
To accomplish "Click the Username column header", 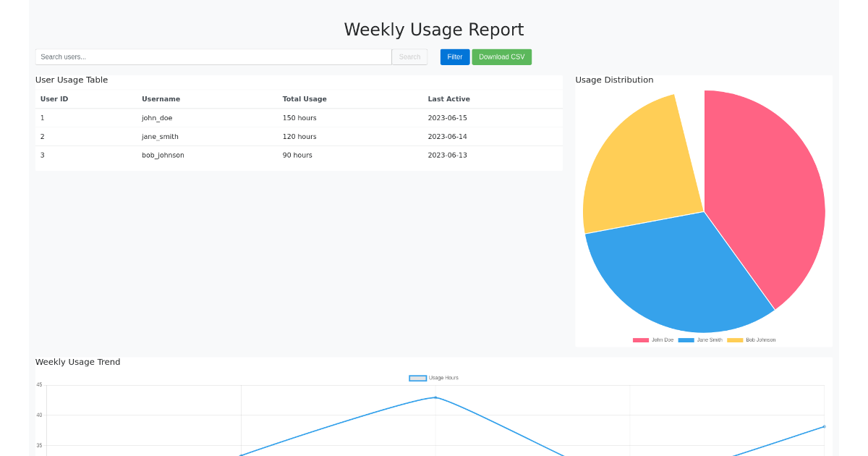I will pyautogui.click(x=161, y=99).
